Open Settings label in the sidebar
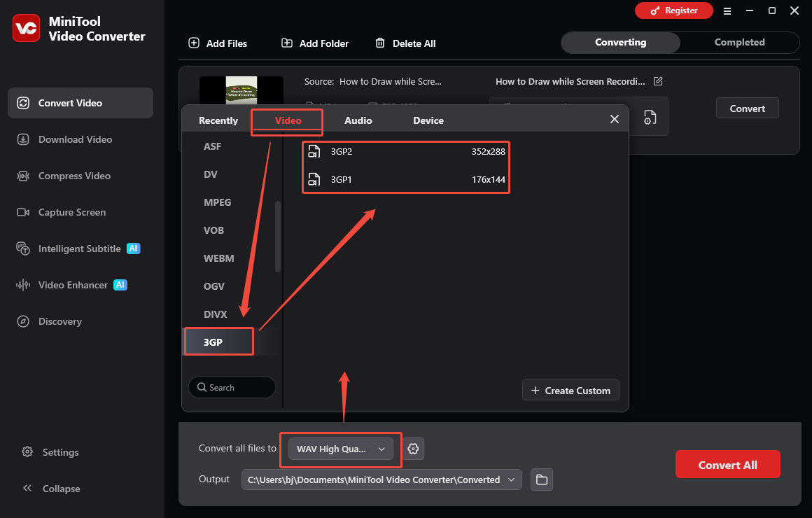The image size is (812, 518). click(61, 452)
